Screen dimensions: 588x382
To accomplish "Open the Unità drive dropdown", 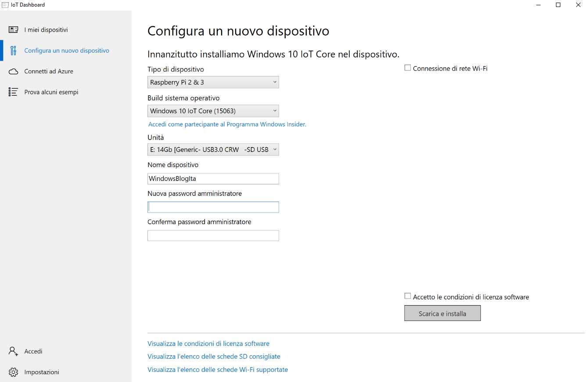I will (213, 150).
